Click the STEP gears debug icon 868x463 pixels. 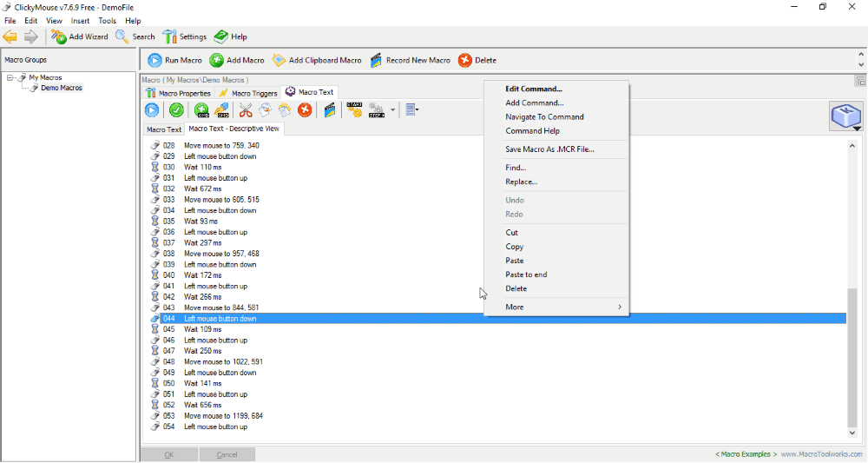377,110
